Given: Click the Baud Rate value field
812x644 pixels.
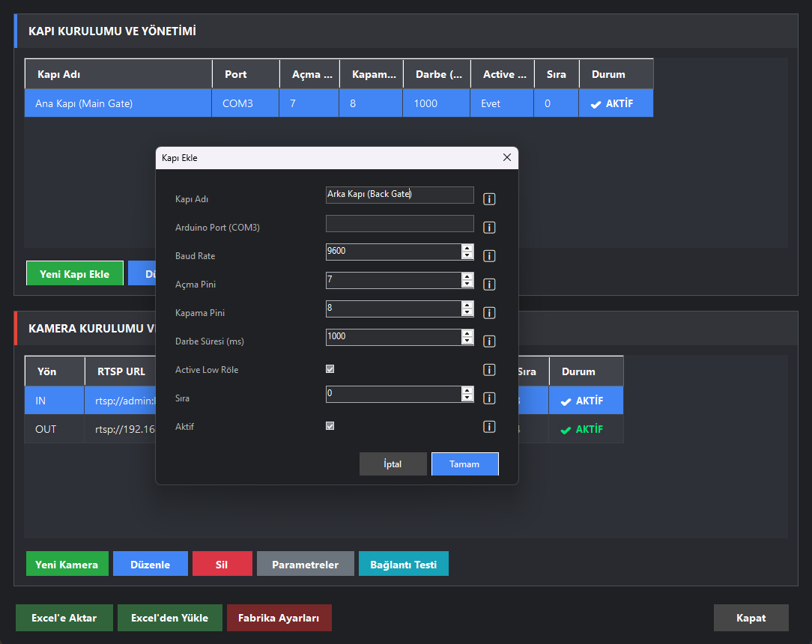Looking at the screenshot, I should pos(393,252).
